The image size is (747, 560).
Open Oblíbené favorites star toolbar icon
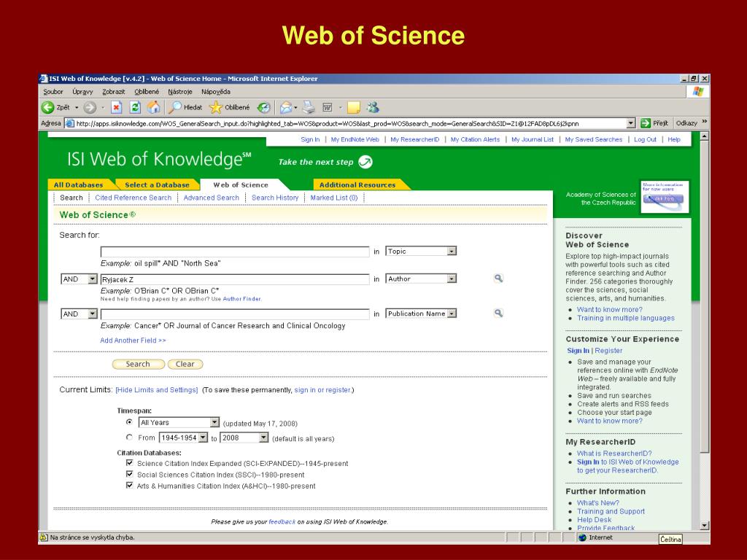pos(216,108)
